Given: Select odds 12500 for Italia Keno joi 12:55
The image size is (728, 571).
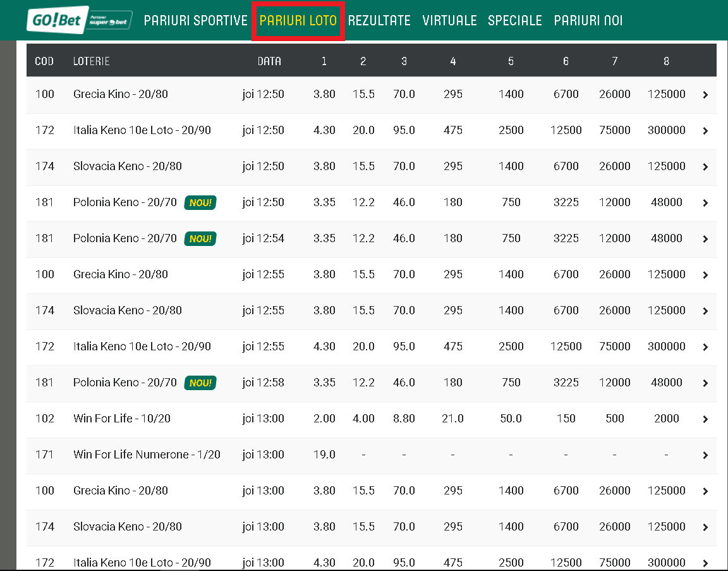Looking at the screenshot, I should pos(566,347).
